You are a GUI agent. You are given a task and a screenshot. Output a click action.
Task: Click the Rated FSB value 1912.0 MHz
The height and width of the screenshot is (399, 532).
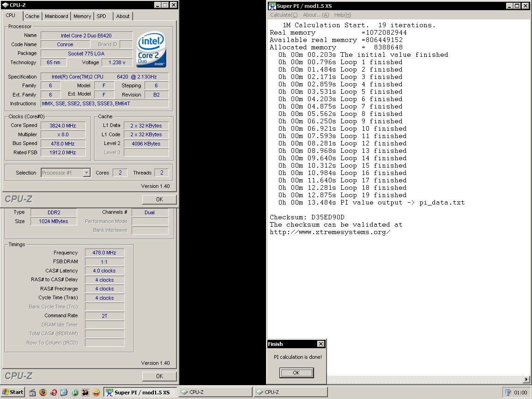[63, 152]
